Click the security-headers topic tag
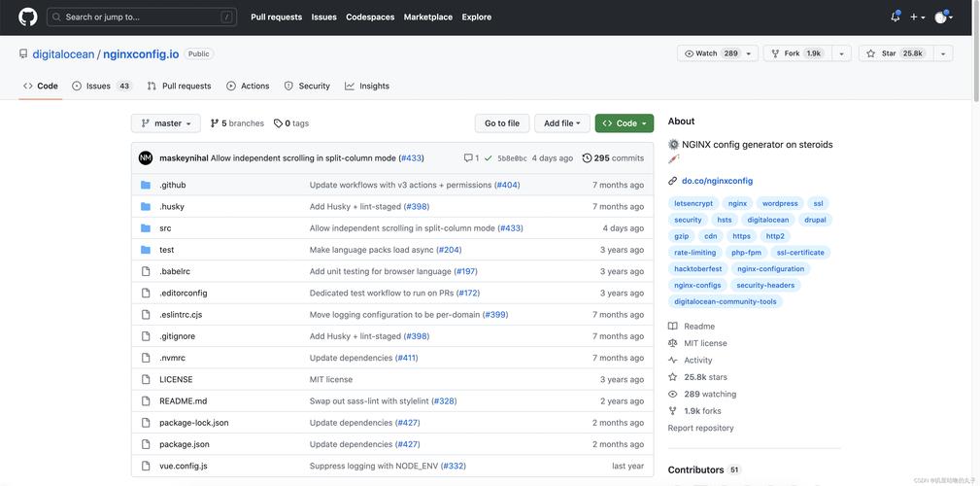980x486 pixels. [x=765, y=285]
